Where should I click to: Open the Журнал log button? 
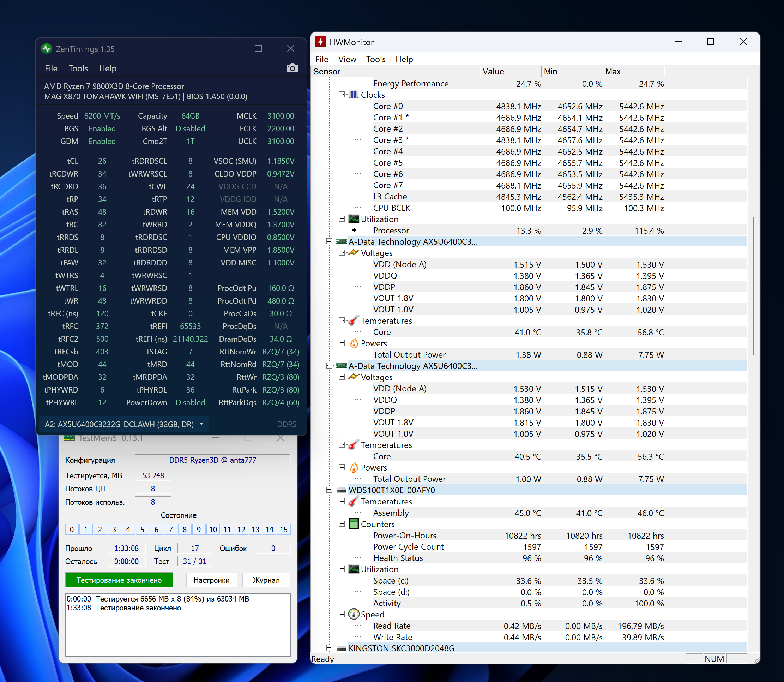[x=266, y=580]
